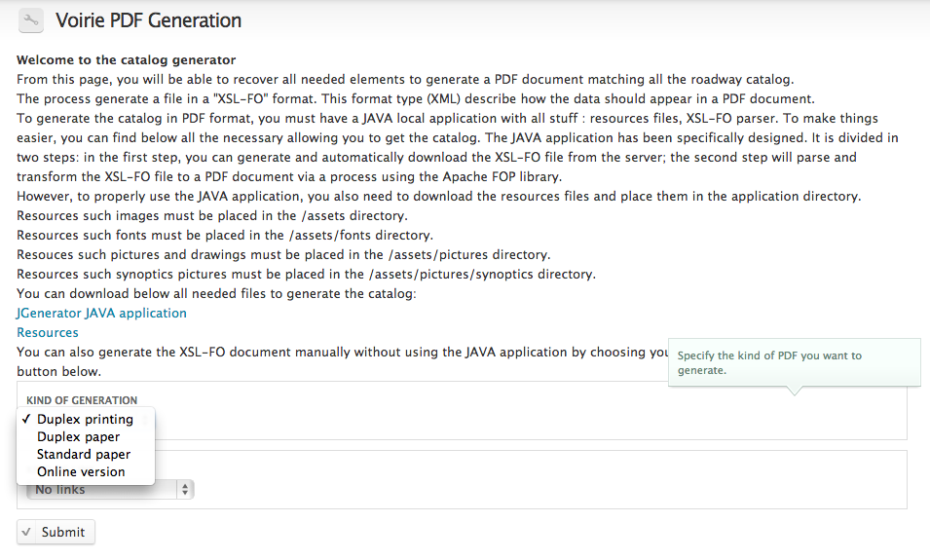Click the checkmark icon on the Submit button
The image size is (930, 560).
coord(26,532)
